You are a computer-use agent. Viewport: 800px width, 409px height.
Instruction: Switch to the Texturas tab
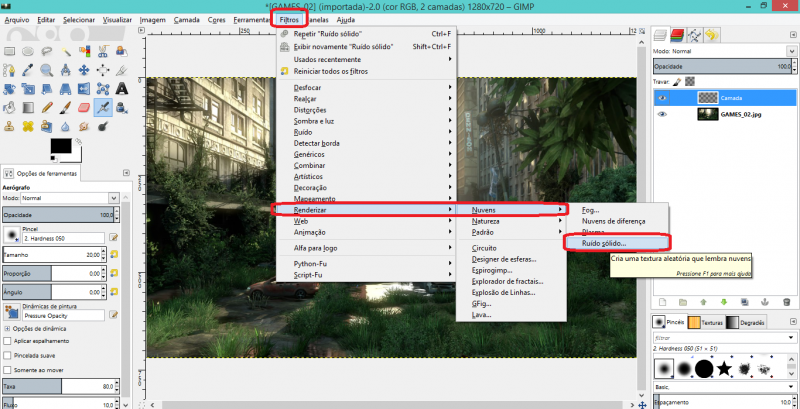coord(708,322)
